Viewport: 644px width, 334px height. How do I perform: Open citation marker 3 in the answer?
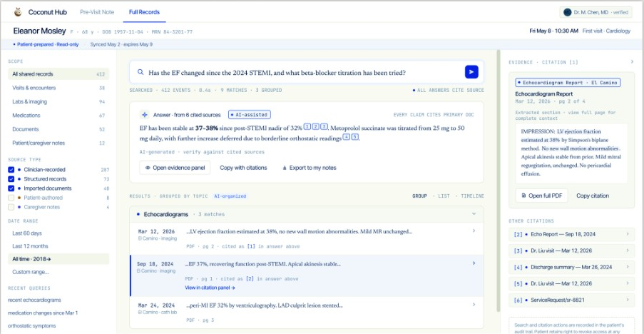pyautogui.click(x=324, y=126)
